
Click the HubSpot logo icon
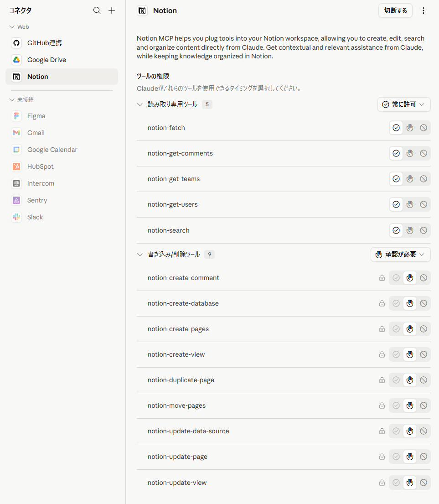click(x=16, y=166)
